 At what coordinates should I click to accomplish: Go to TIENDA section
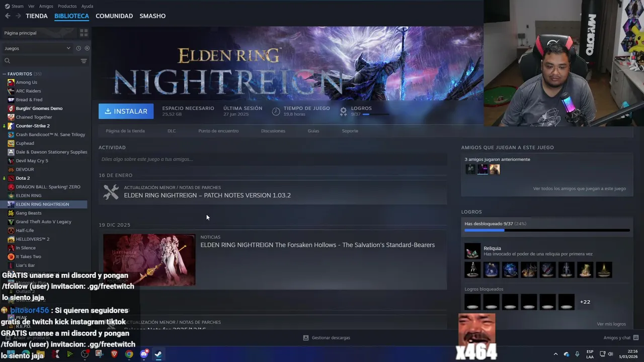pos(37,16)
